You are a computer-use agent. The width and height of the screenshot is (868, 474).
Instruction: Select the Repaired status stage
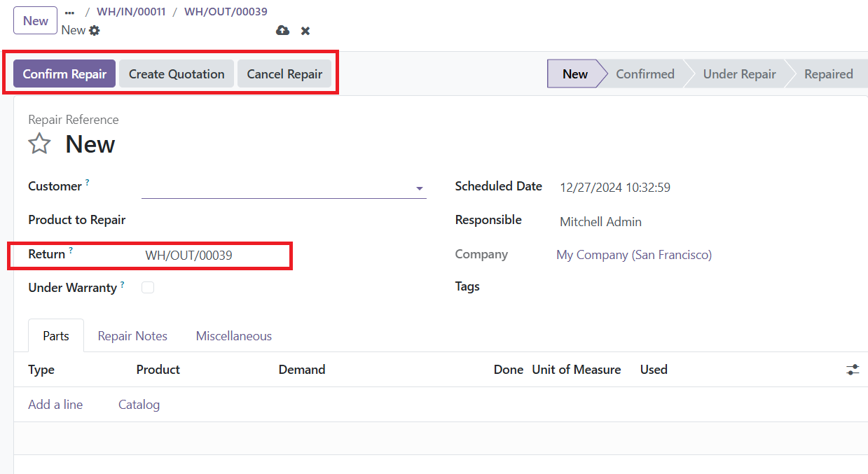pos(829,74)
